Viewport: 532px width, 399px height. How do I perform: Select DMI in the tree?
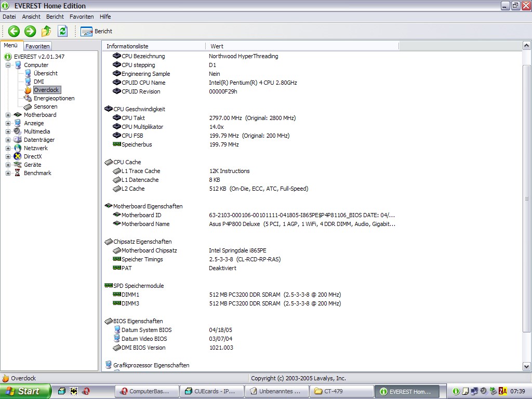click(x=38, y=82)
